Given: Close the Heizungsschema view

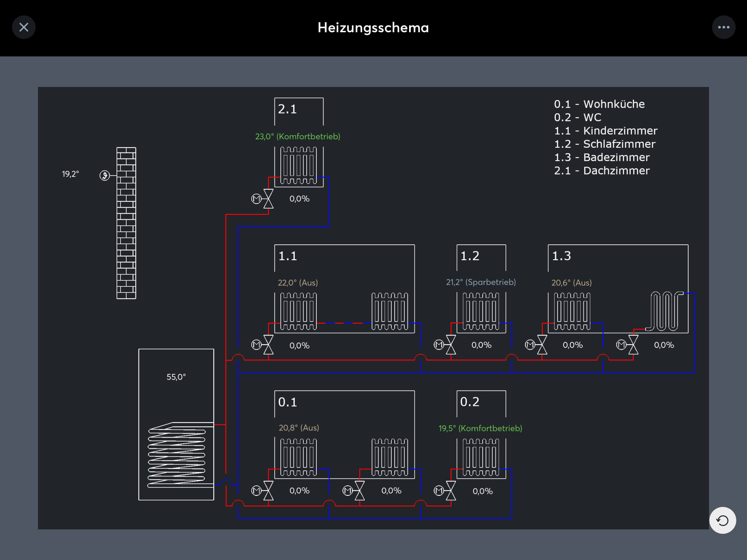Looking at the screenshot, I should click(x=24, y=27).
